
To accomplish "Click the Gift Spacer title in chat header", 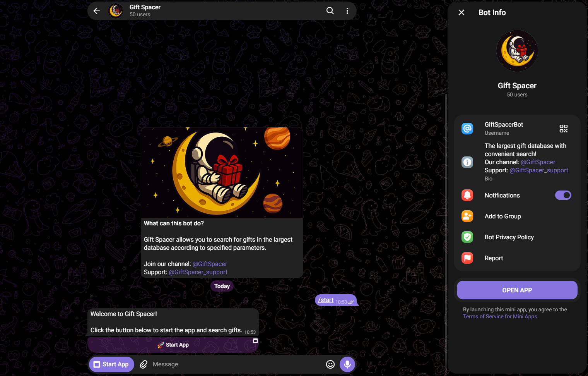I will click(x=145, y=7).
